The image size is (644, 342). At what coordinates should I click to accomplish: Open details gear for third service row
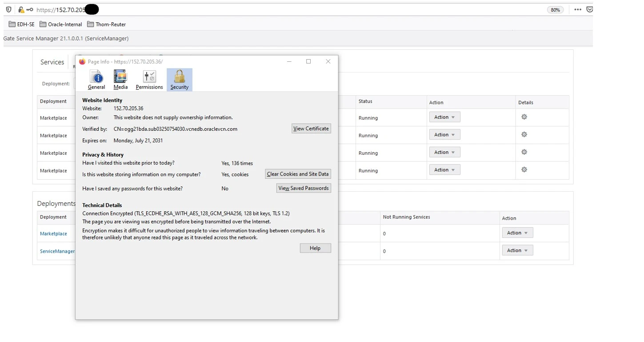pyautogui.click(x=524, y=152)
